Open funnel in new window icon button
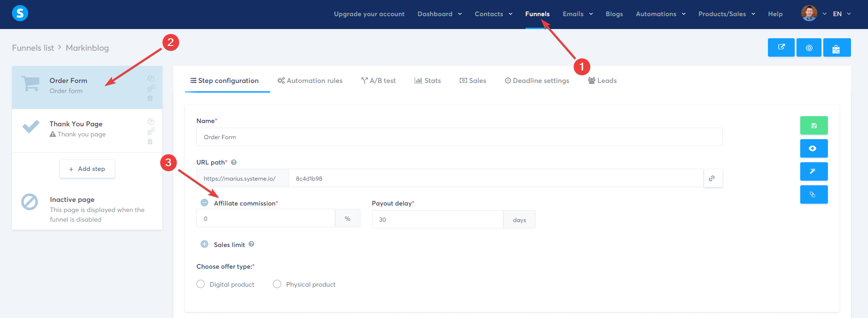Viewport: 868px width, 318px height. pos(781,47)
